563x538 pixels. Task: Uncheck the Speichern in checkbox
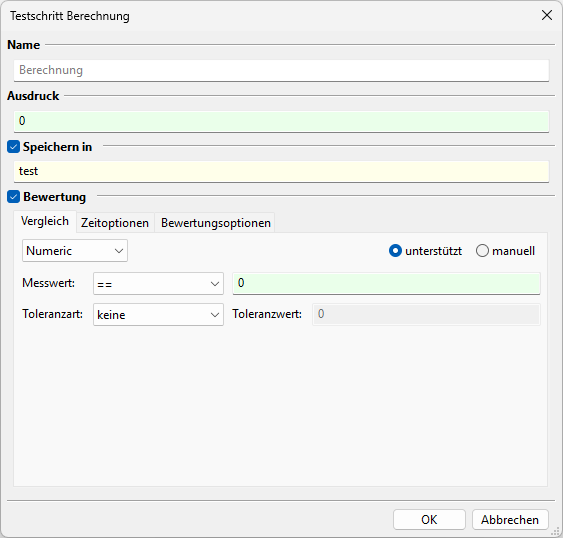(13, 147)
